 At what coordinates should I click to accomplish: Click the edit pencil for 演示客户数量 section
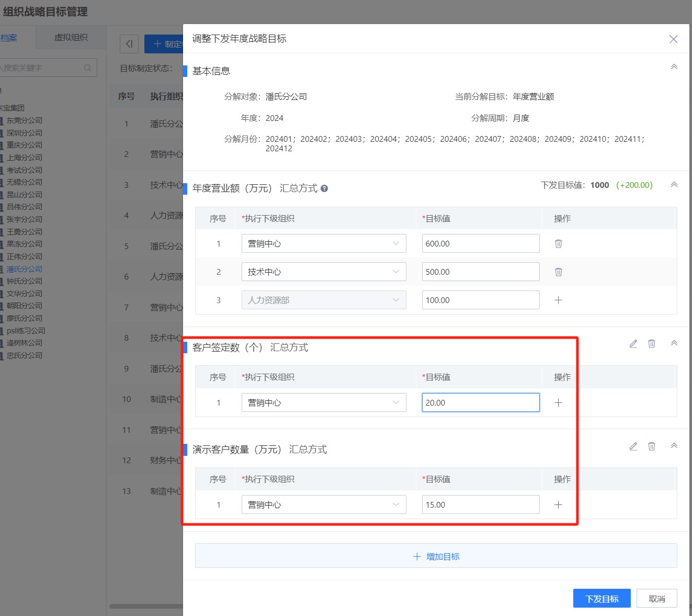tap(633, 446)
